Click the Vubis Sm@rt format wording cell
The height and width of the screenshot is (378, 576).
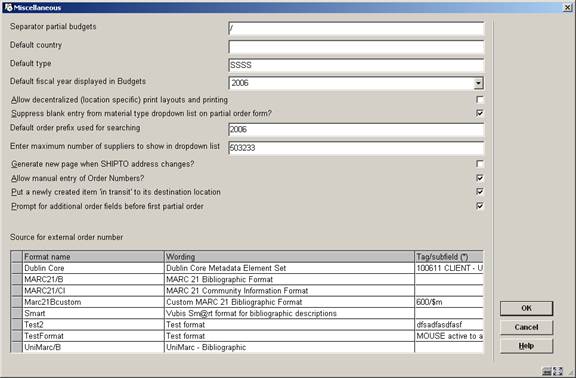(x=289, y=313)
